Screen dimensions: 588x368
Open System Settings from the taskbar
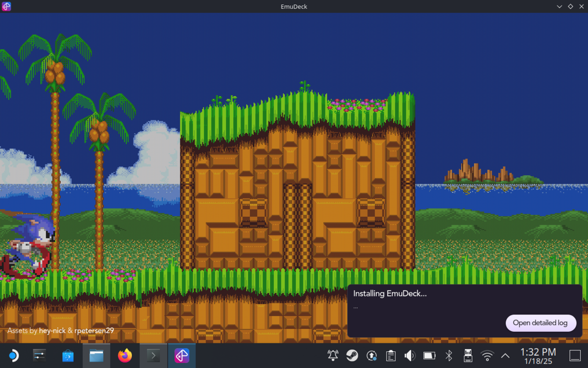pos(39,355)
